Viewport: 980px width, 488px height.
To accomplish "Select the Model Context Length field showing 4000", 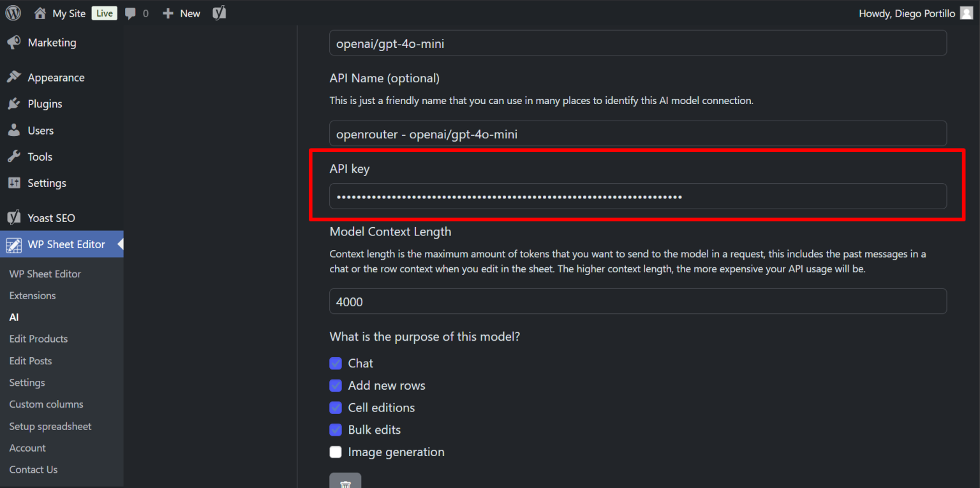I will coord(637,301).
